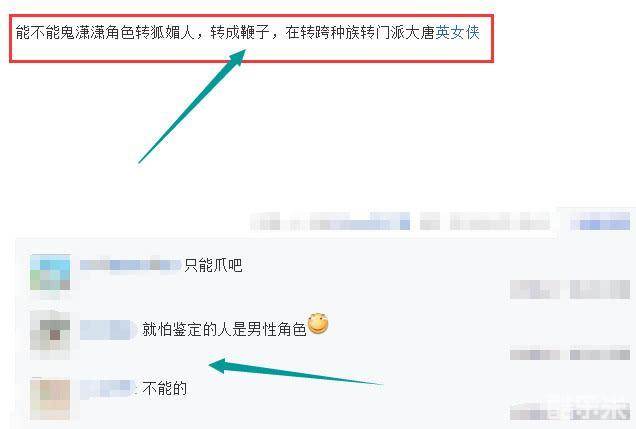636x429 pixels.
Task: Click the blurred timestamp in the 只能爪吧 row
Action: [535, 289]
